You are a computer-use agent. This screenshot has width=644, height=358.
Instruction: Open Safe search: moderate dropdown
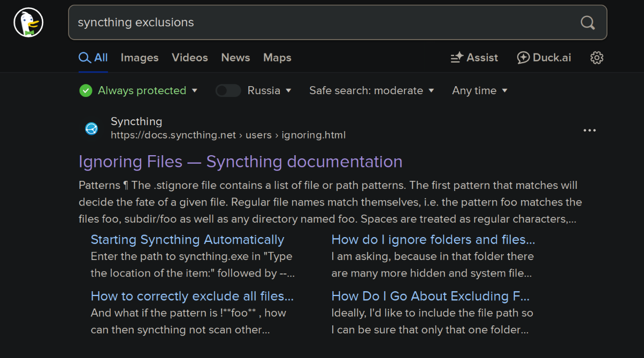[x=371, y=90]
